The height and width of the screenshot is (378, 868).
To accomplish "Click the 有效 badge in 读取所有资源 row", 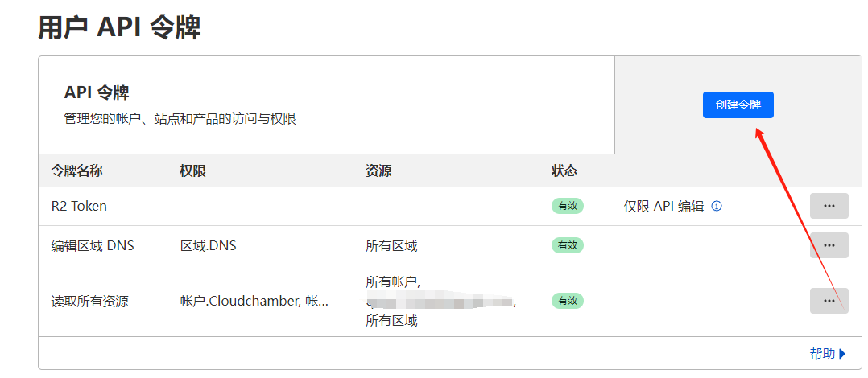I will (x=567, y=301).
